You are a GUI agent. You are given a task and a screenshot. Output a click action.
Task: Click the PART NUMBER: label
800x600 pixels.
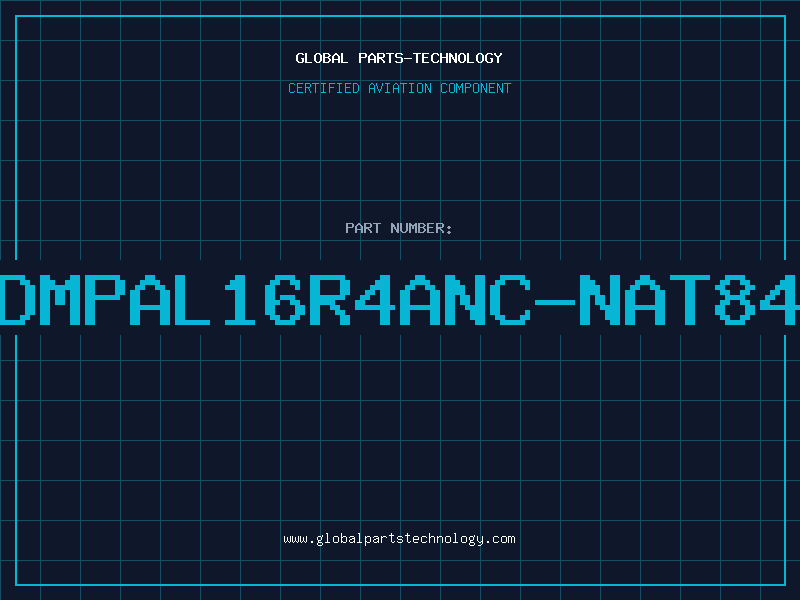click(399, 228)
